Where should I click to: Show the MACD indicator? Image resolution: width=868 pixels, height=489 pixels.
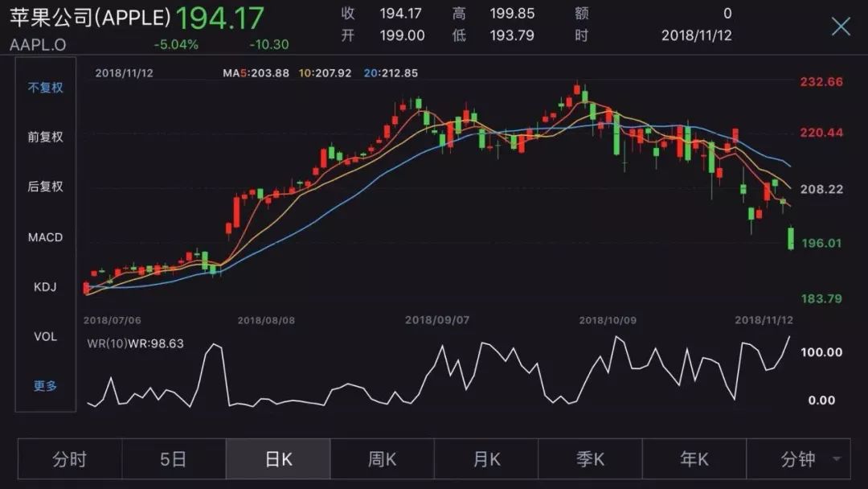(45, 237)
